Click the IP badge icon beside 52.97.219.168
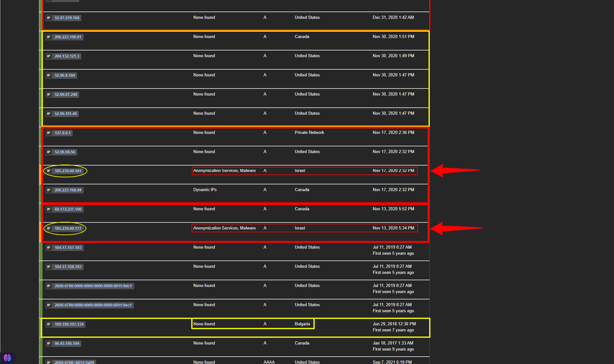The image size is (614, 364). 49,18
